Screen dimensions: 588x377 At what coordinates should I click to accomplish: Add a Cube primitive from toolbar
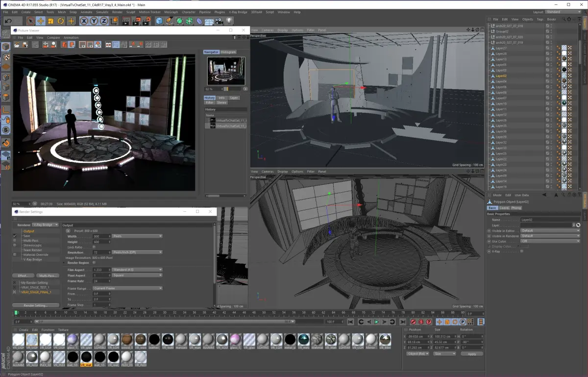click(159, 21)
